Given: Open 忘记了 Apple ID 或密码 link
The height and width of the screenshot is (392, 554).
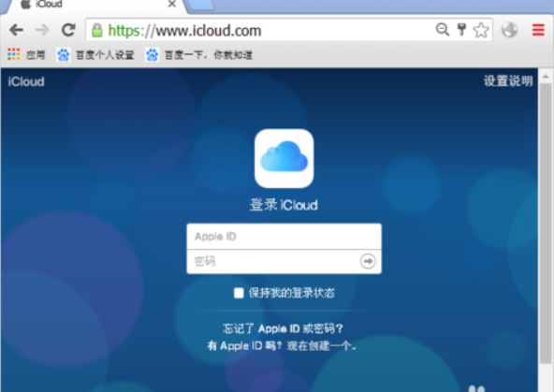Looking at the screenshot, I should 283,328.
